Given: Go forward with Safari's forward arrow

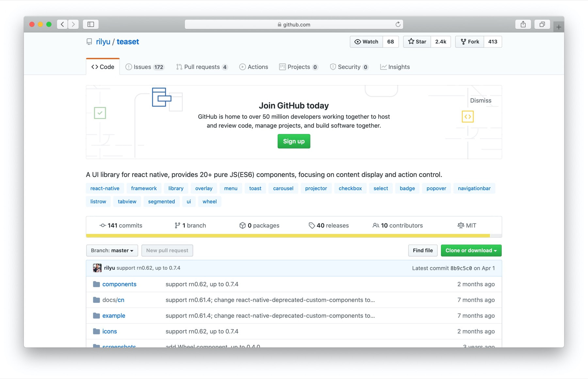Looking at the screenshot, I should 73,24.
